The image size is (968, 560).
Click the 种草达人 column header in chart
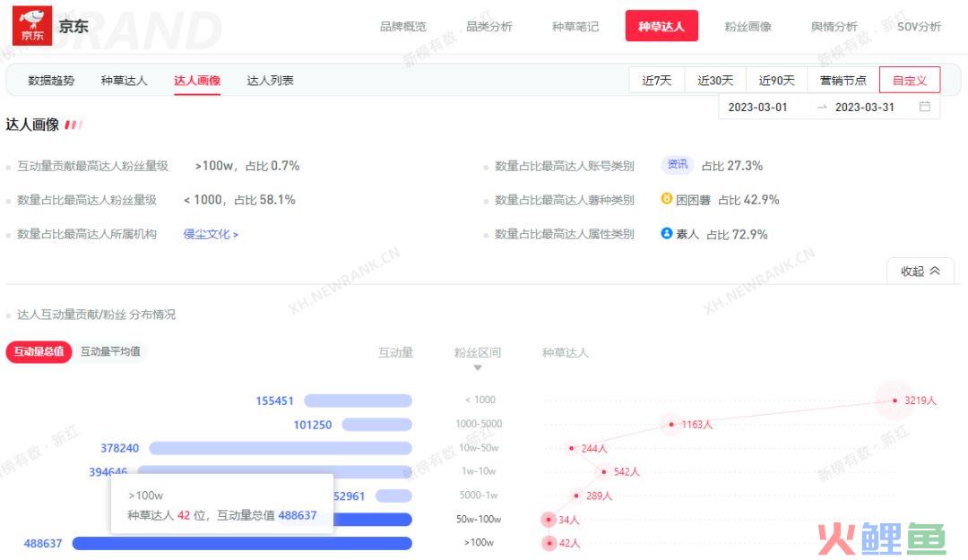click(565, 352)
